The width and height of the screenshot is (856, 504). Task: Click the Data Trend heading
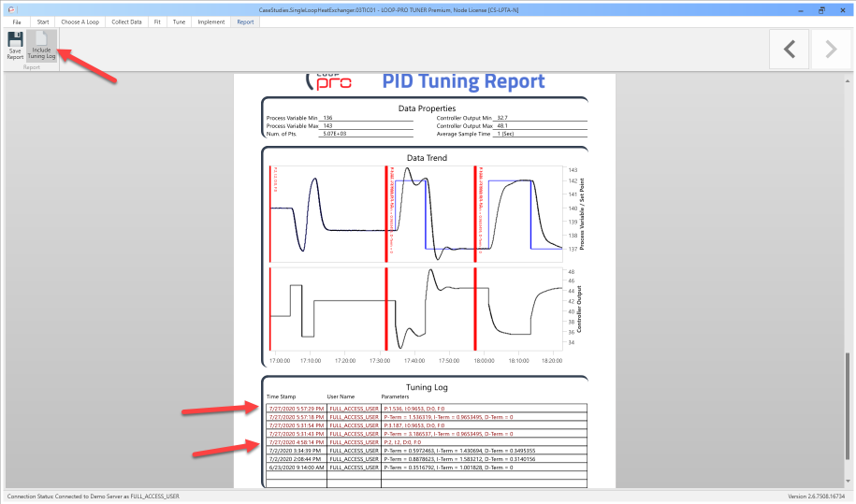427,158
